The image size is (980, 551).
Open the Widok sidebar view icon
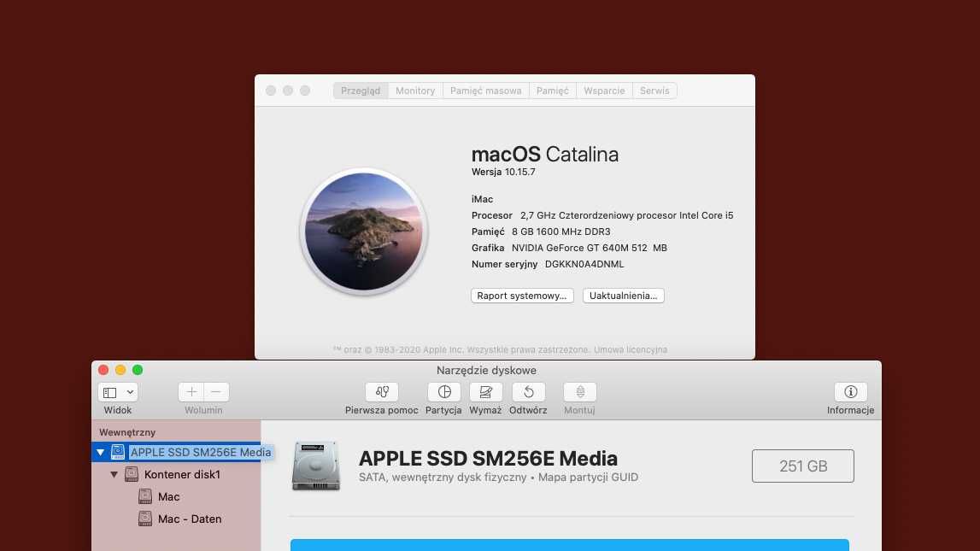(110, 392)
